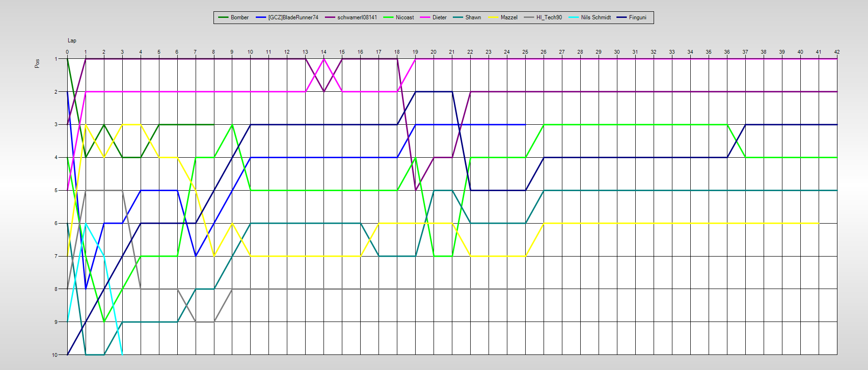Click lap 10 on the lap axis
Viewport: 868px width, 370px height.
coord(250,52)
